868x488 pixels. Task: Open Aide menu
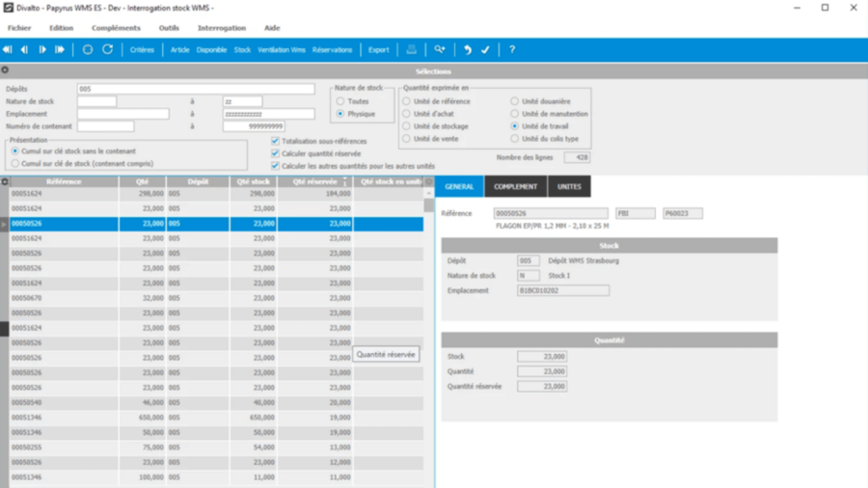point(272,28)
